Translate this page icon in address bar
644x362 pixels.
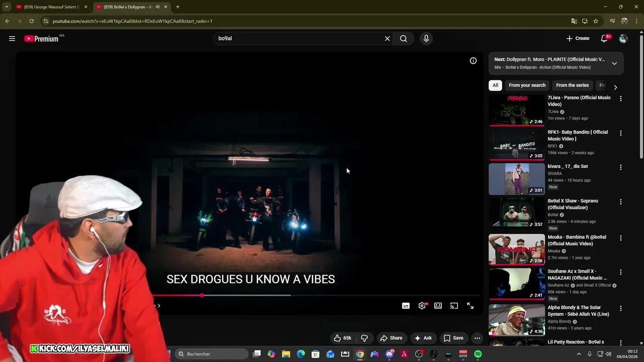574,21
